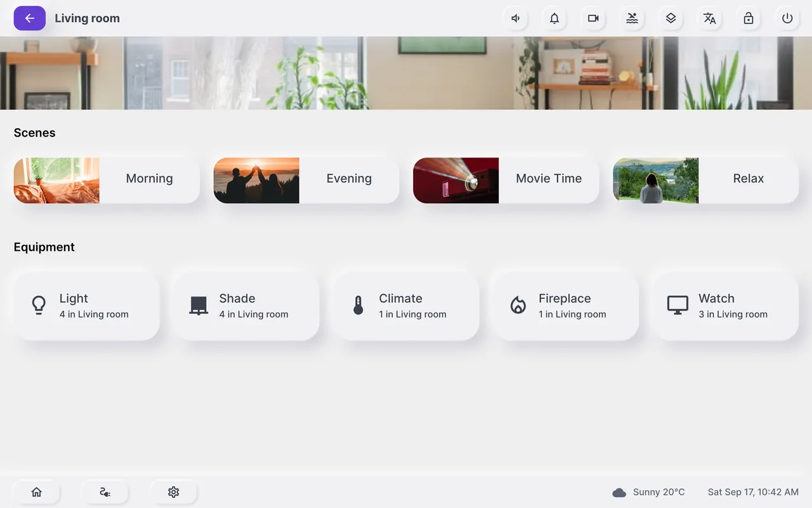Mute audio with the speaker icon
Screen dimensions: 812x508
[515, 18]
